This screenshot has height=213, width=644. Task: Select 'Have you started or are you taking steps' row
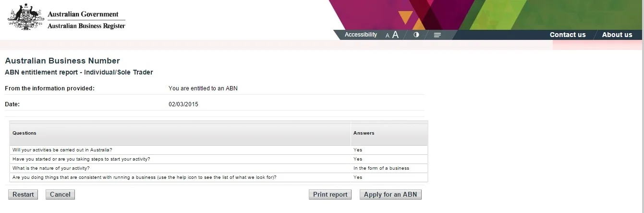tap(219, 159)
